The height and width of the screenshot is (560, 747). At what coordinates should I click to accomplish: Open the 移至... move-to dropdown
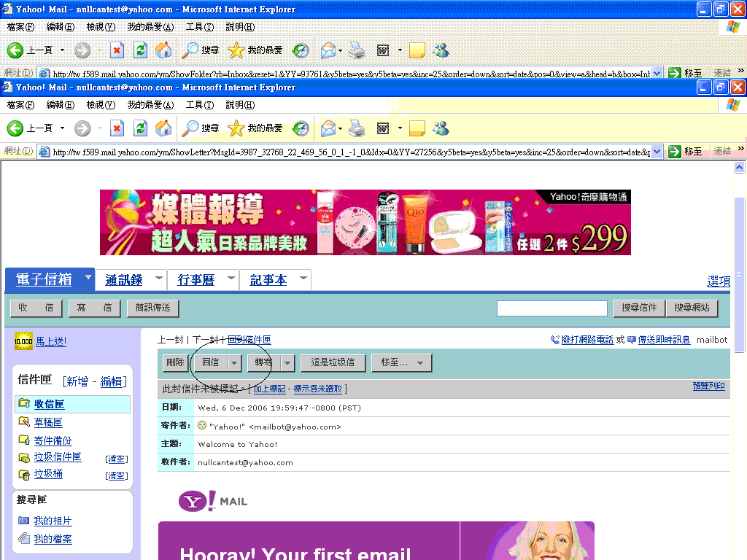pyautogui.click(x=401, y=362)
